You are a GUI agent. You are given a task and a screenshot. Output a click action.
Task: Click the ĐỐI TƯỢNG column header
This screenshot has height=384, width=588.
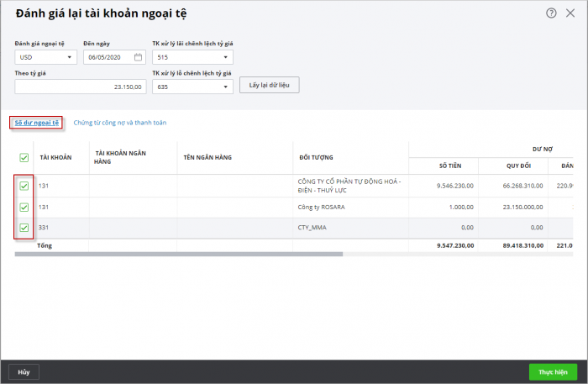pyautogui.click(x=316, y=157)
